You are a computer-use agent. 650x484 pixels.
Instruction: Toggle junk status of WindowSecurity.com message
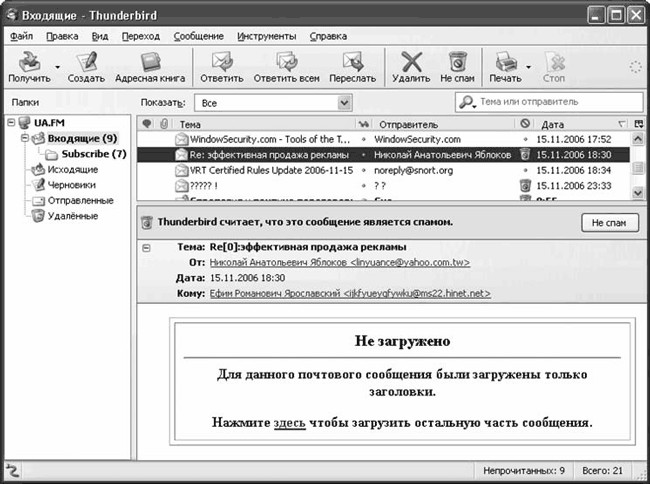(525, 139)
